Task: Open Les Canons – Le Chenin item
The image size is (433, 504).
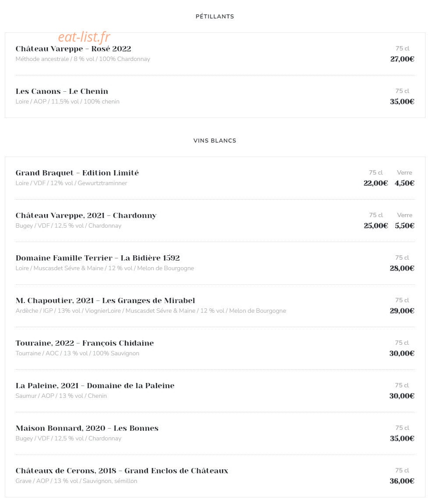Action: click(x=62, y=91)
